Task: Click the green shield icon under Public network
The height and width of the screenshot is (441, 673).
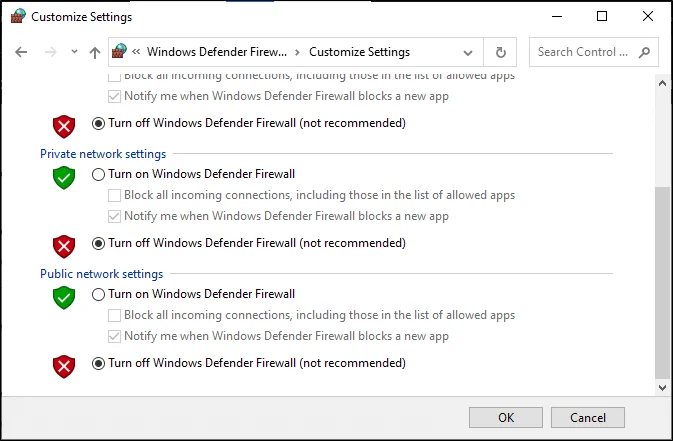Action: coord(64,298)
